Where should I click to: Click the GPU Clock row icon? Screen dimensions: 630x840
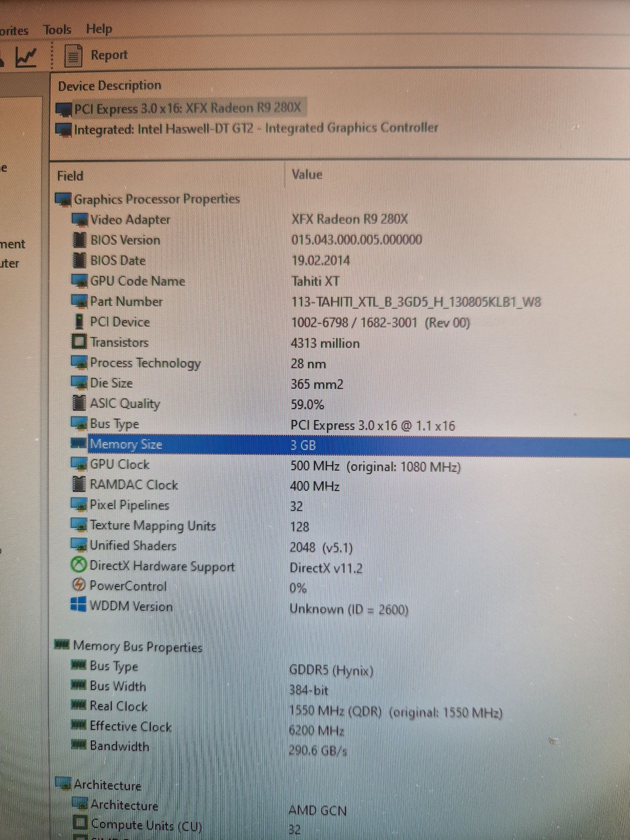[79, 464]
